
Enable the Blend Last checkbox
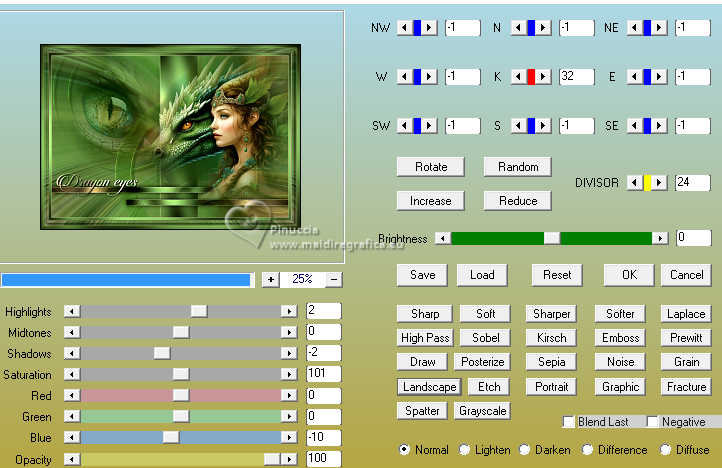click(569, 422)
